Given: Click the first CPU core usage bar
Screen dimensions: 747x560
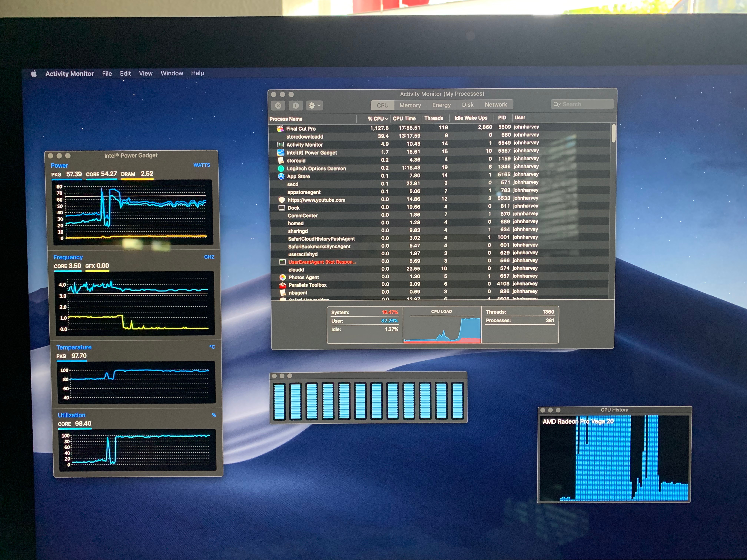Looking at the screenshot, I should click(x=279, y=401).
